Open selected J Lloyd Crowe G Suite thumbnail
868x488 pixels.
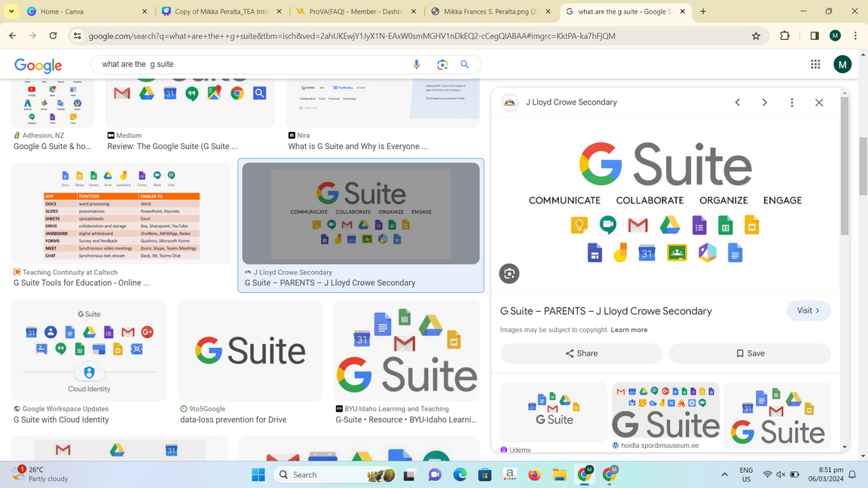tap(361, 214)
